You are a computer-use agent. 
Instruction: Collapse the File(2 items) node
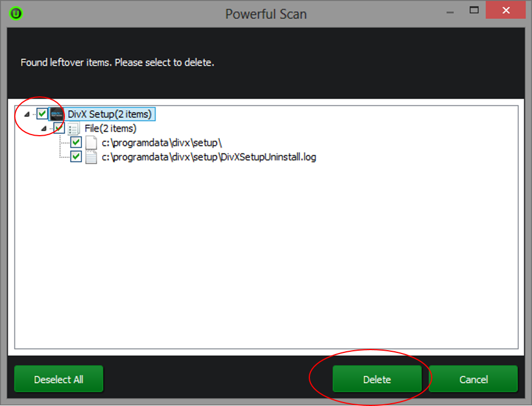point(44,129)
